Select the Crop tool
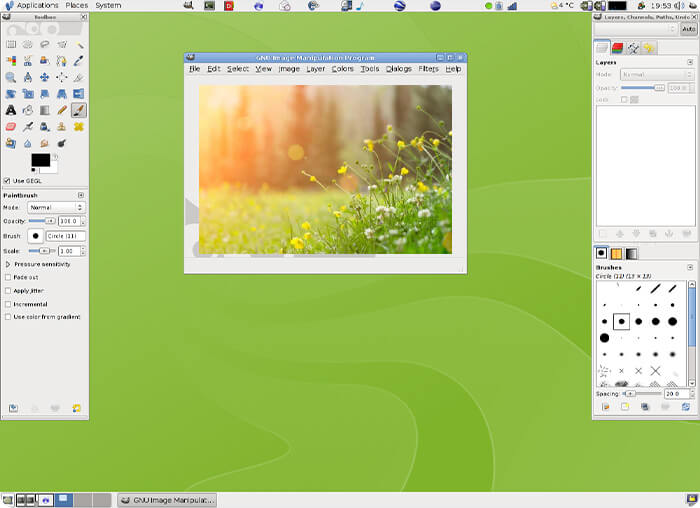This screenshot has width=700, height=508. (79, 77)
